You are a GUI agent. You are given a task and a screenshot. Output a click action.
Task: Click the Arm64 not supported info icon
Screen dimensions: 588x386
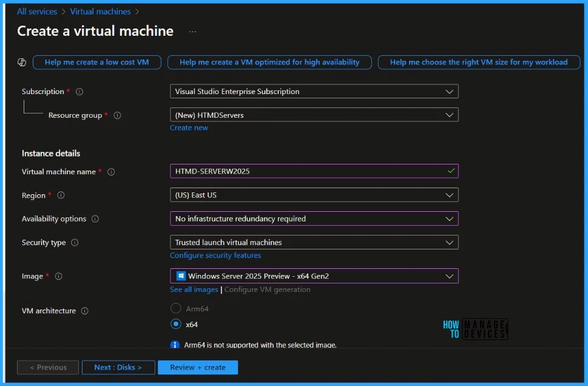click(x=175, y=345)
